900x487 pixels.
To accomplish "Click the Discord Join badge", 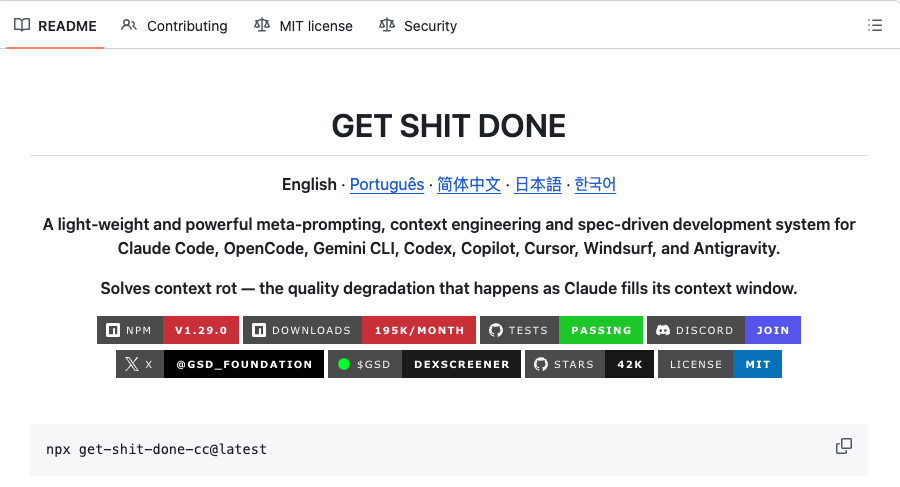I will pyautogui.click(x=724, y=330).
